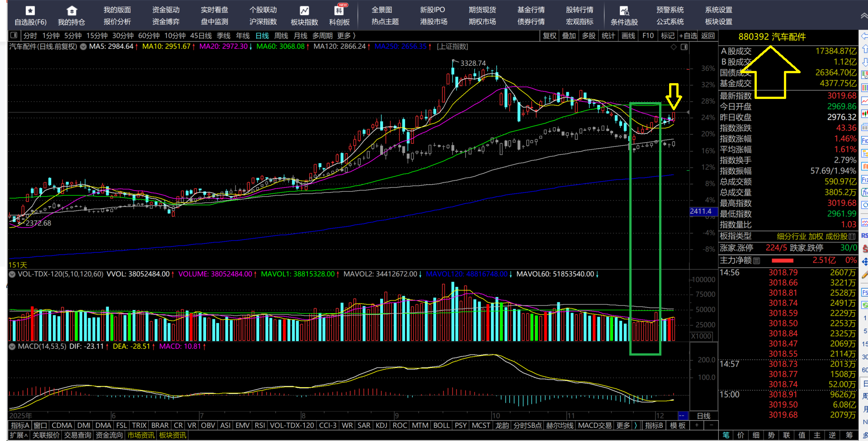The width and height of the screenshot is (868, 441).
Task: Click the down-arrow icon in right sidebar
Action: click(x=864, y=62)
